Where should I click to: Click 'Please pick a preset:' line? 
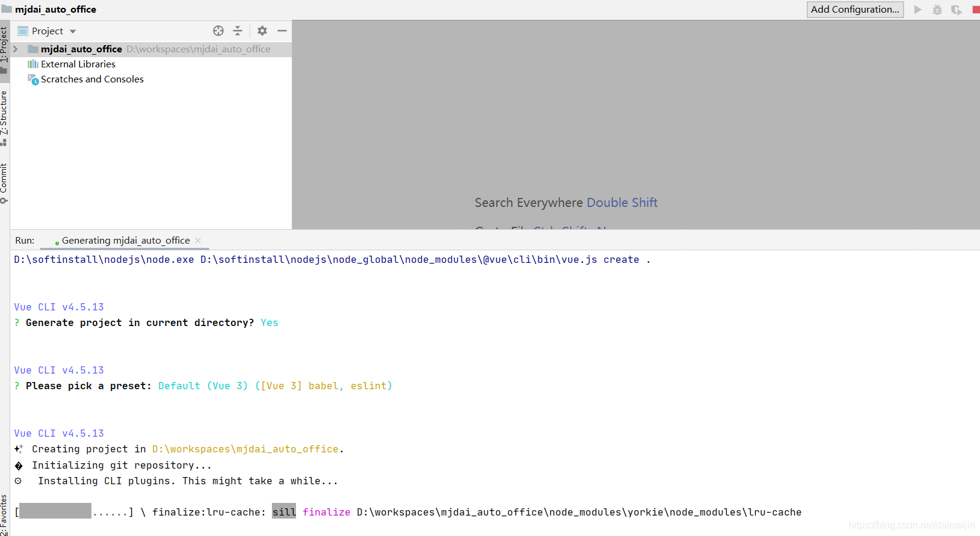click(x=203, y=386)
